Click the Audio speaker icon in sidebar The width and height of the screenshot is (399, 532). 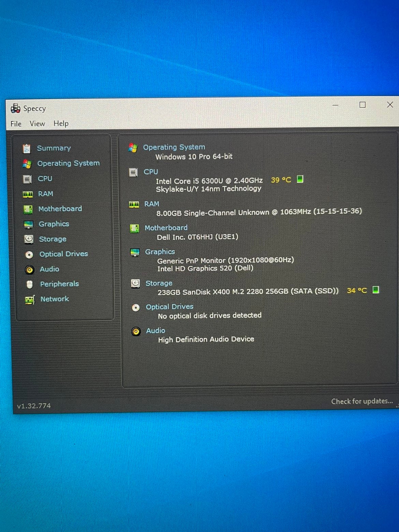click(x=30, y=270)
